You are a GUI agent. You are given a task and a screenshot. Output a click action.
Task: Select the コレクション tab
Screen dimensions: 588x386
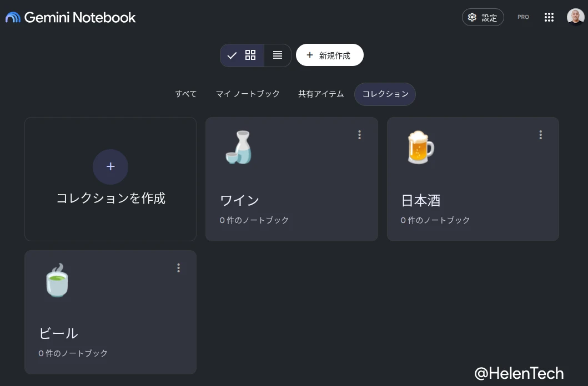pos(385,94)
